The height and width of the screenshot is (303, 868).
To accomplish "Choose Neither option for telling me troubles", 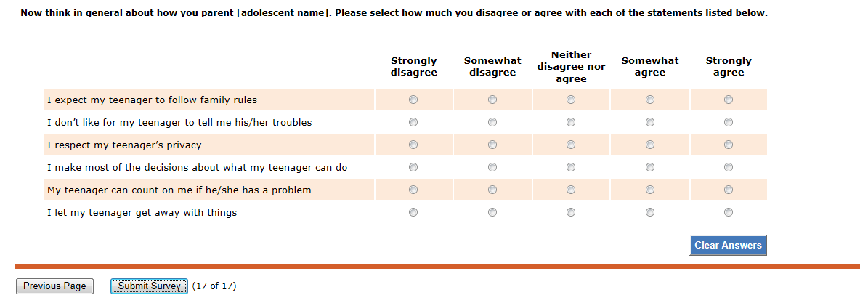I will tap(571, 122).
